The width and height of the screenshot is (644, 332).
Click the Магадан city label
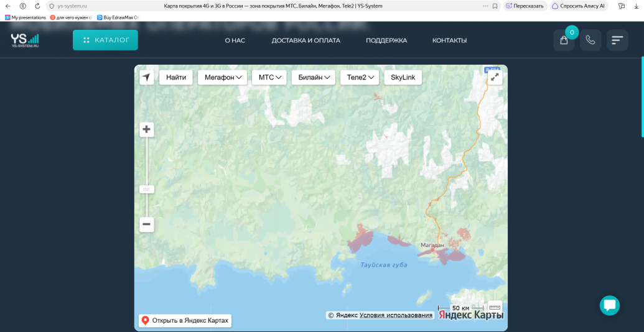(x=432, y=245)
